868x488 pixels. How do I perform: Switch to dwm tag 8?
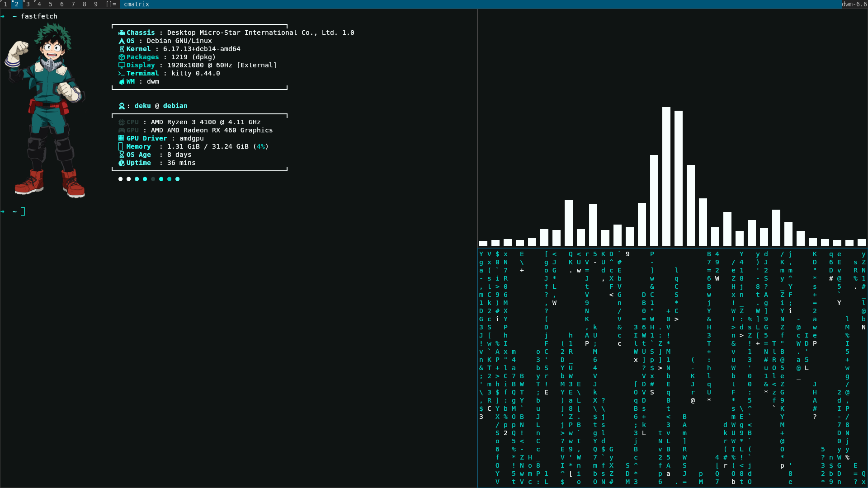(x=85, y=4)
